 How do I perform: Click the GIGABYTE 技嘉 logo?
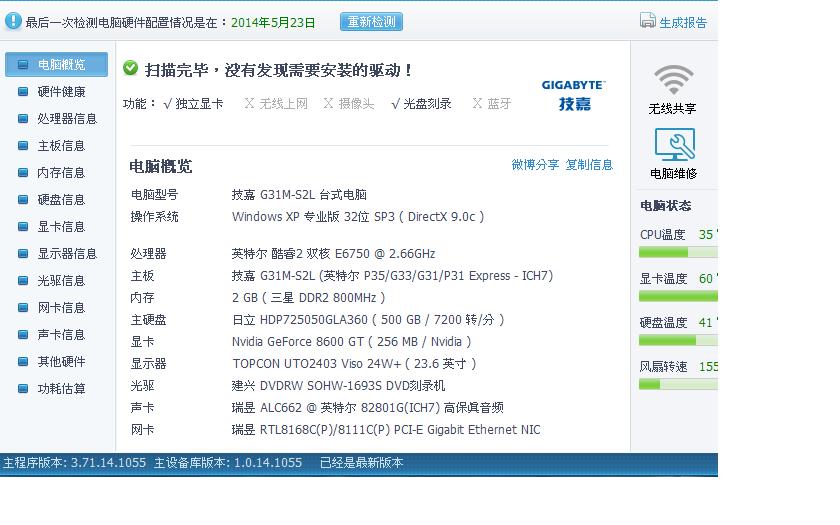[574, 95]
